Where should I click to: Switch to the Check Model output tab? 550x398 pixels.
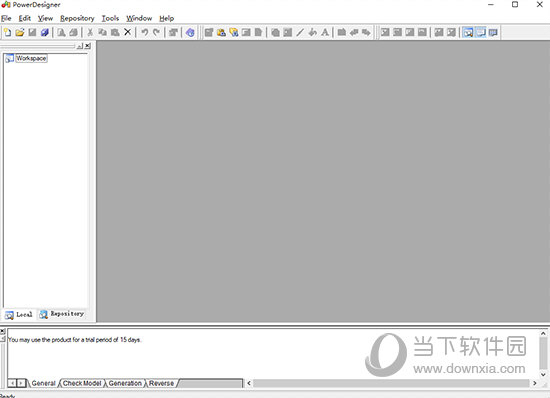(82, 383)
